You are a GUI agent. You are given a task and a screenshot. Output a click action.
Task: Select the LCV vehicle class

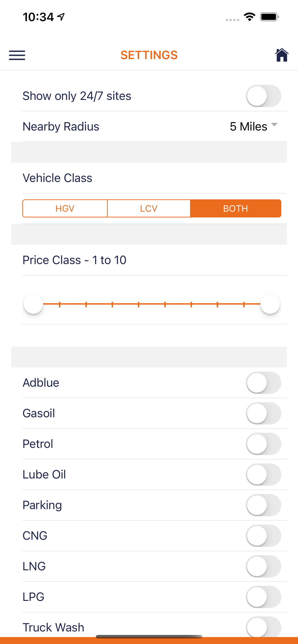click(149, 208)
